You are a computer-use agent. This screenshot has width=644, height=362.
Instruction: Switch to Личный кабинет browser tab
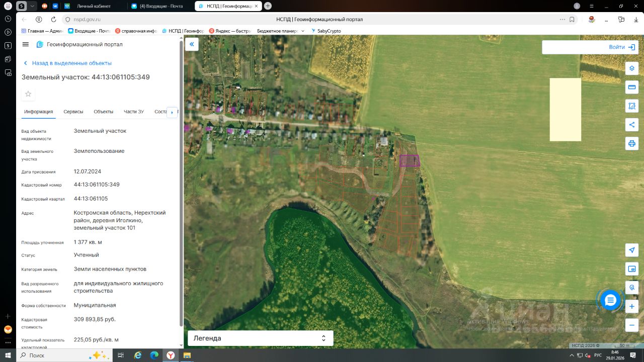pos(94,6)
